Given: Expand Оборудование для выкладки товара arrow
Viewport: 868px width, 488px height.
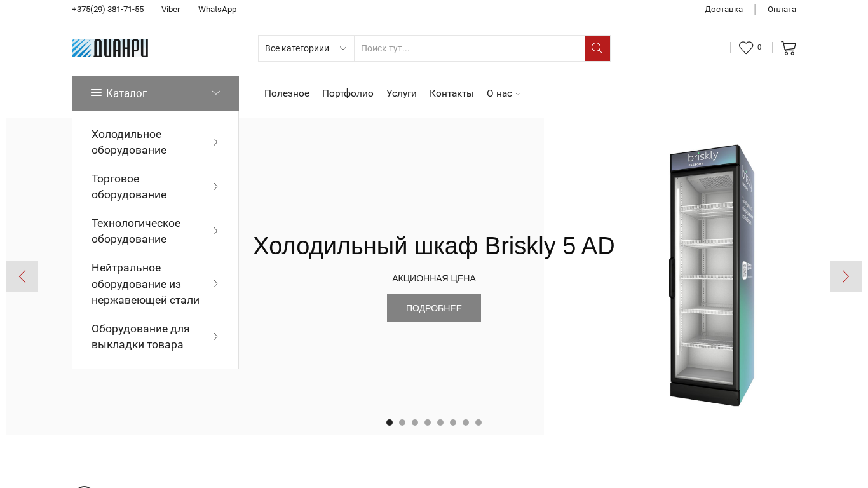Looking at the screenshot, I should click(215, 336).
